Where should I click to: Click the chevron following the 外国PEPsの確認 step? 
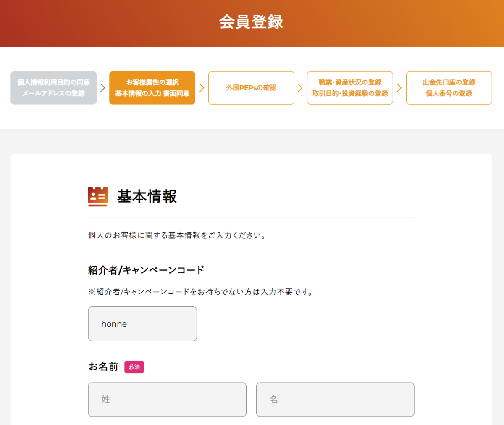tap(300, 88)
